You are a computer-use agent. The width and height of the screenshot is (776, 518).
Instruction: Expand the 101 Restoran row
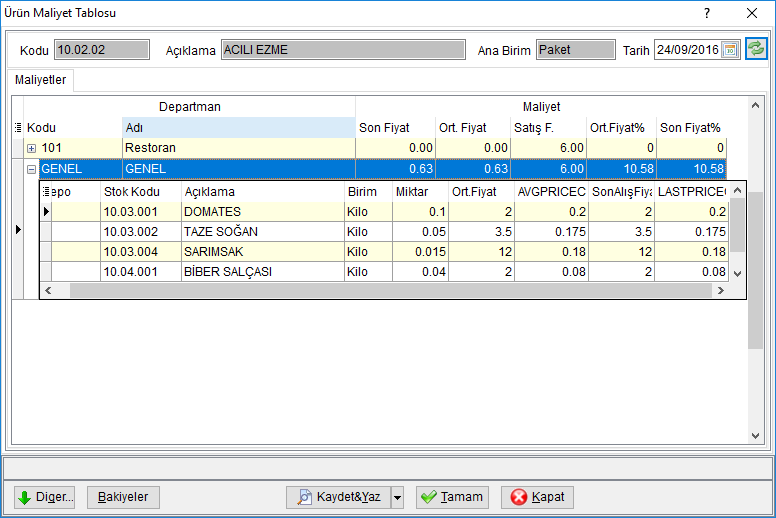point(32,148)
